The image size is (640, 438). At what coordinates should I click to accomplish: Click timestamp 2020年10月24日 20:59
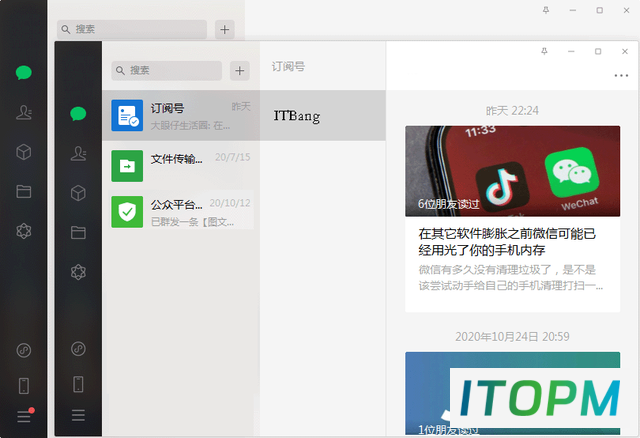tap(512, 336)
